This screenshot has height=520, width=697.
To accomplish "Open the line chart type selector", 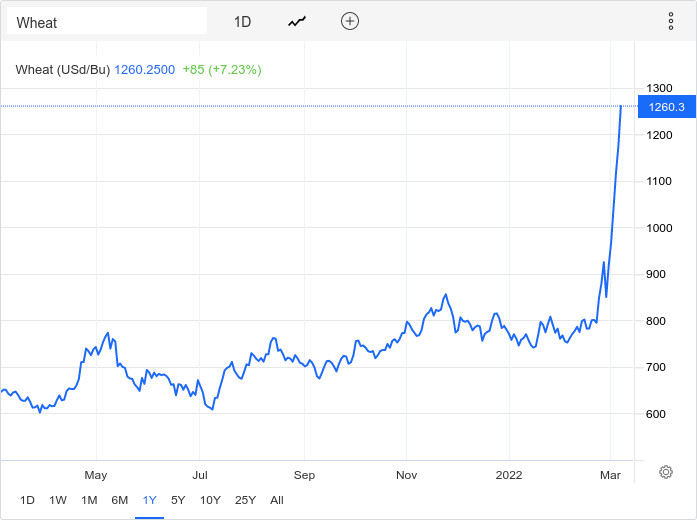I will pyautogui.click(x=297, y=21).
